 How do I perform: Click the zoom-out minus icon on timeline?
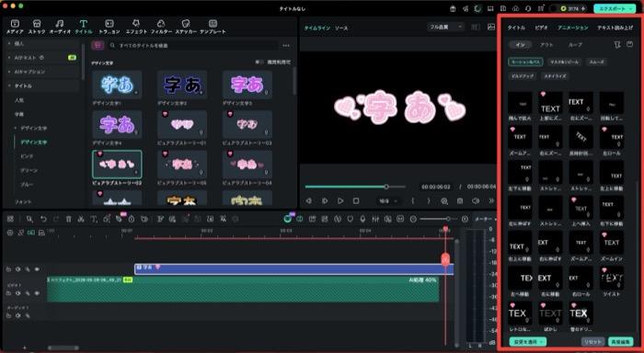(414, 219)
